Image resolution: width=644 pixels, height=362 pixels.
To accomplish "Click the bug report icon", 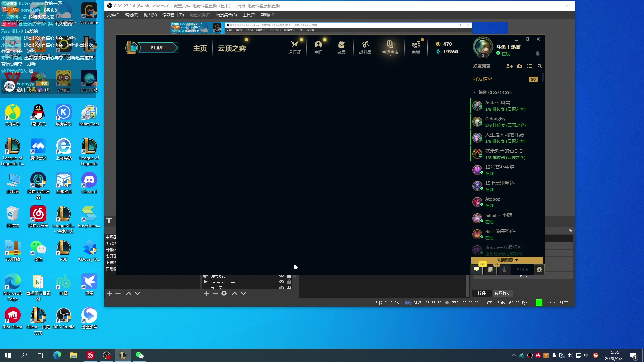I will [539, 269].
